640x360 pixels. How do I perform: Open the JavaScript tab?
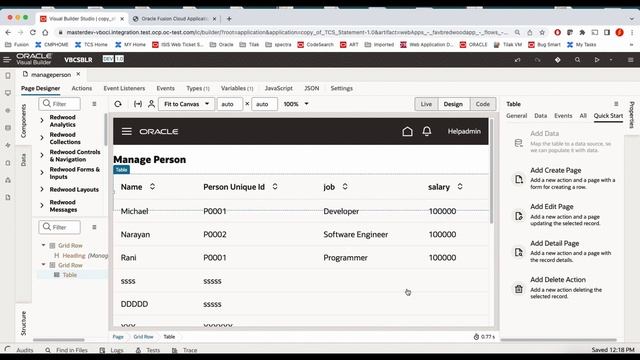coord(278,88)
